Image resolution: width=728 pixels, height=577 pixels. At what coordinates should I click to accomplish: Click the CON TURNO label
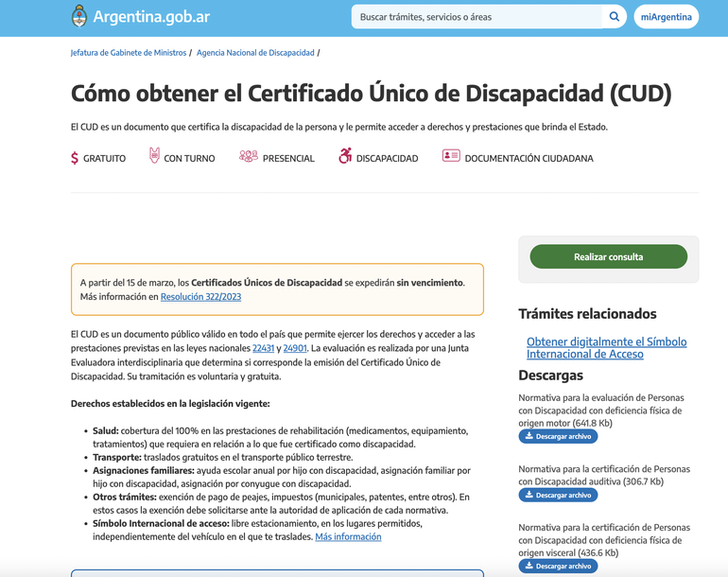[189, 158]
